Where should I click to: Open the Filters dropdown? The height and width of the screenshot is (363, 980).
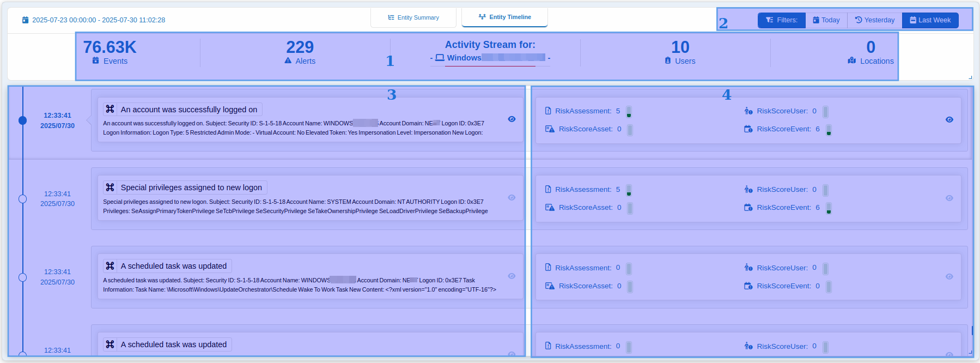click(x=781, y=20)
